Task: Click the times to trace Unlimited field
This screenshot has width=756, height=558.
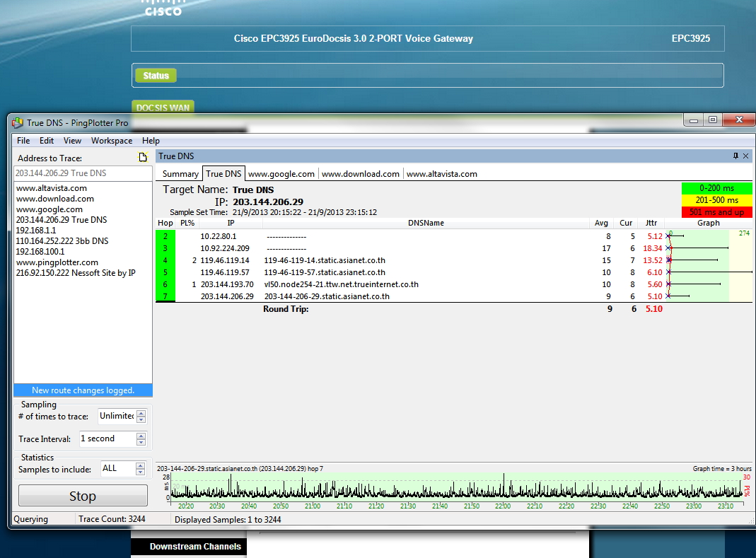Action: 117,416
